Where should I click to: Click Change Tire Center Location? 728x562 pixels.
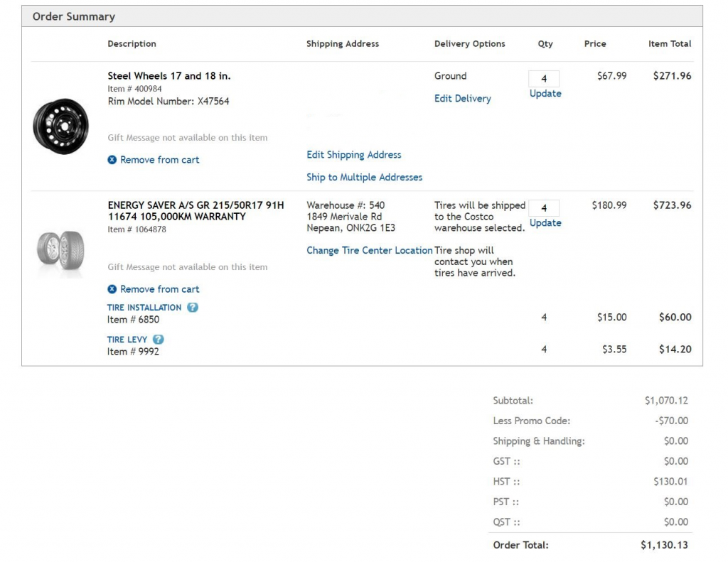pos(369,250)
